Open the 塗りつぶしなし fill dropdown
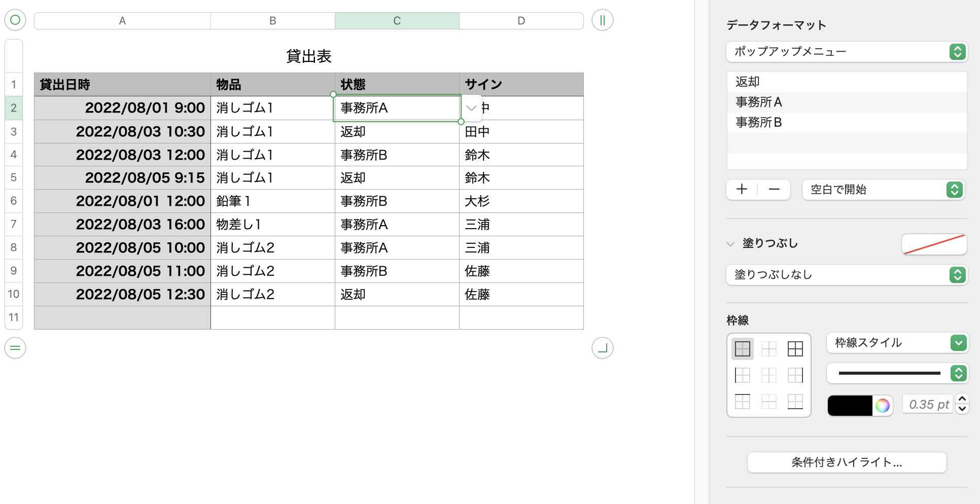Screen dimensions: 980x504 point(847,275)
